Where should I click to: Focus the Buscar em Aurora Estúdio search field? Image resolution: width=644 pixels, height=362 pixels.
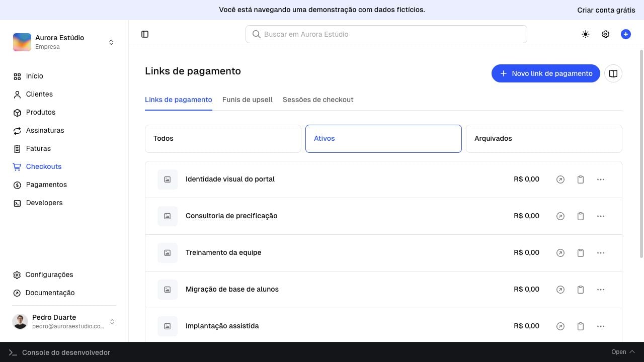[x=386, y=34]
